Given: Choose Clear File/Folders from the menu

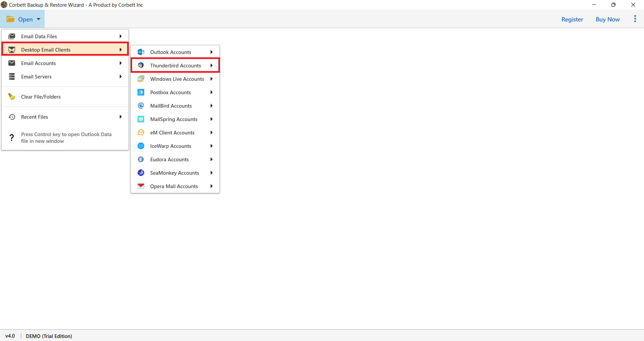Looking at the screenshot, I should [65, 97].
